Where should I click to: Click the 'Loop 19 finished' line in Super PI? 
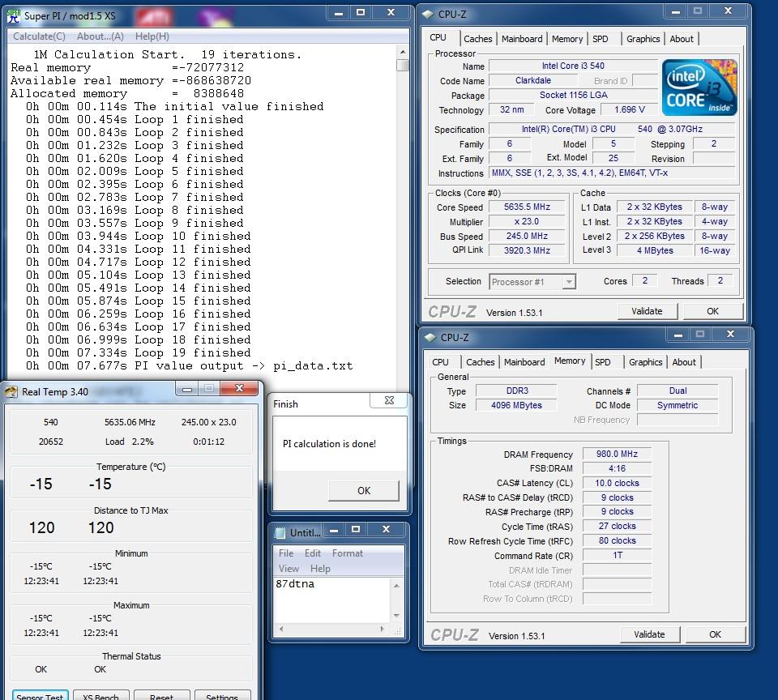(x=138, y=352)
